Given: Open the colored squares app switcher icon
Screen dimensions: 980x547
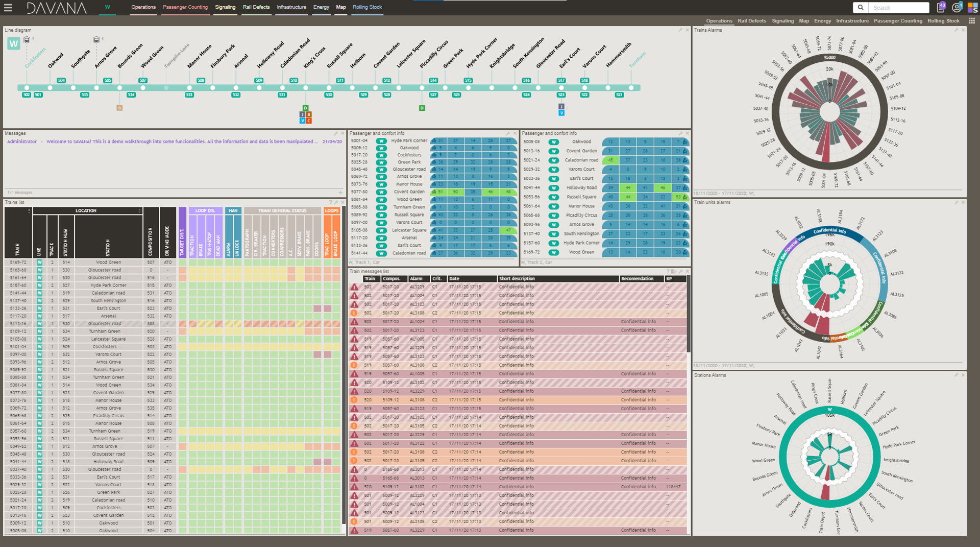Looking at the screenshot, I should pyautogui.click(x=972, y=8).
